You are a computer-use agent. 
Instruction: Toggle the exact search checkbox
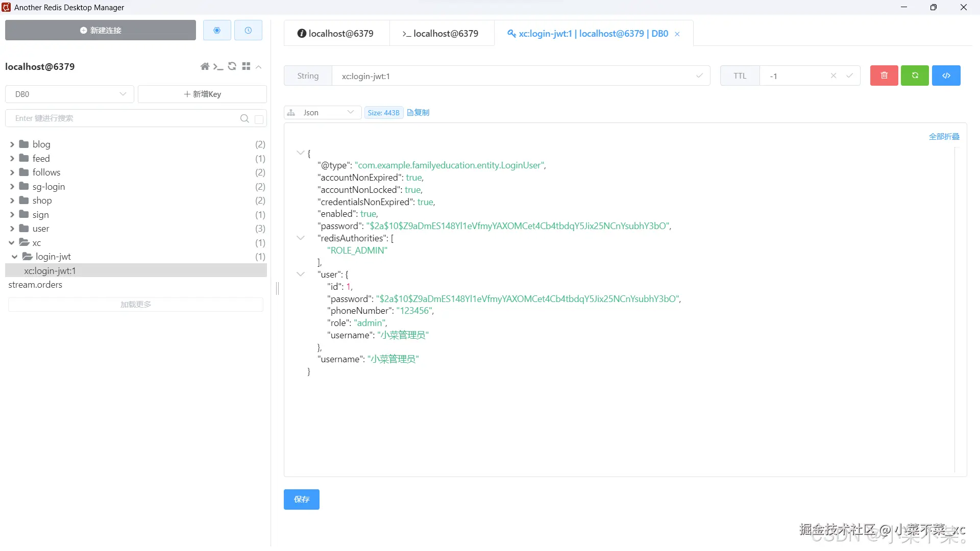coord(259,119)
